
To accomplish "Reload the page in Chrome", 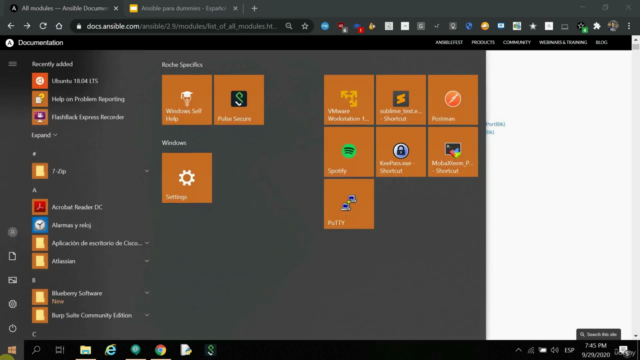I will [x=43, y=26].
